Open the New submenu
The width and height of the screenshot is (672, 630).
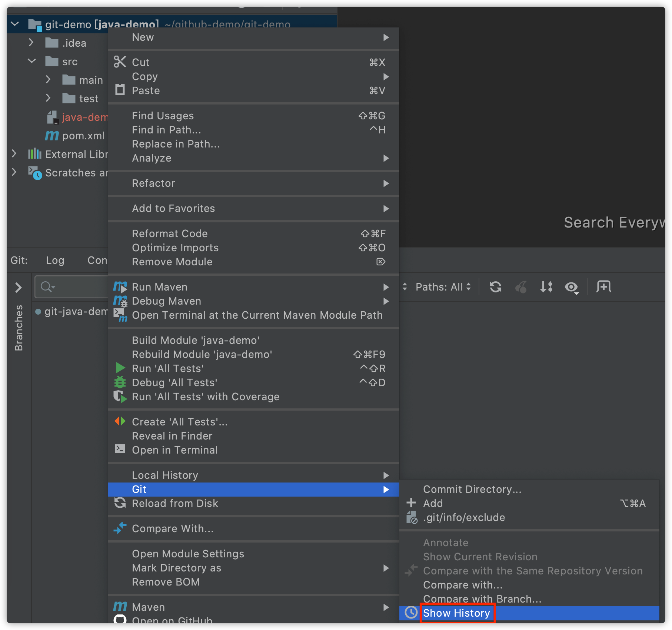[254, 37]
